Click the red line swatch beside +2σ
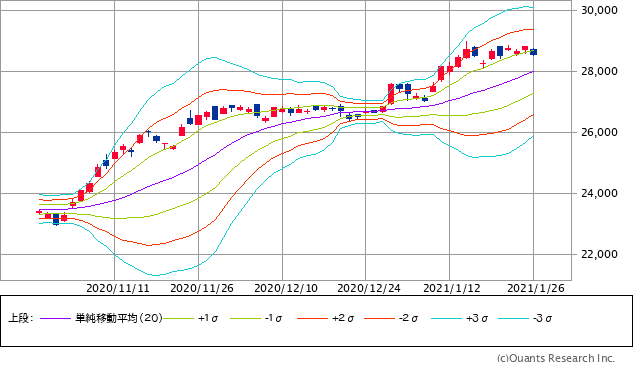This screenshot has width=633, height=373. [x=312, y=319]
